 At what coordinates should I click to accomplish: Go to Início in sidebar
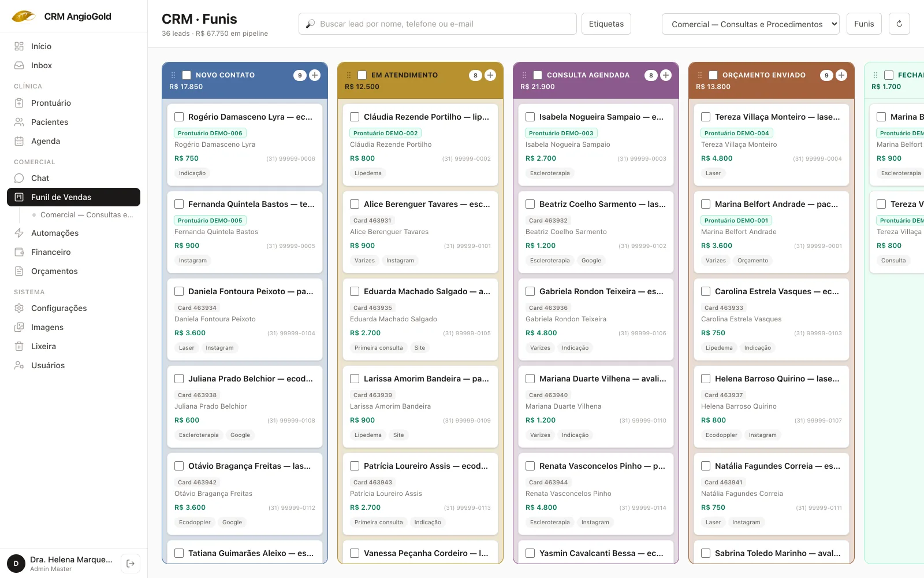point(74,46)
